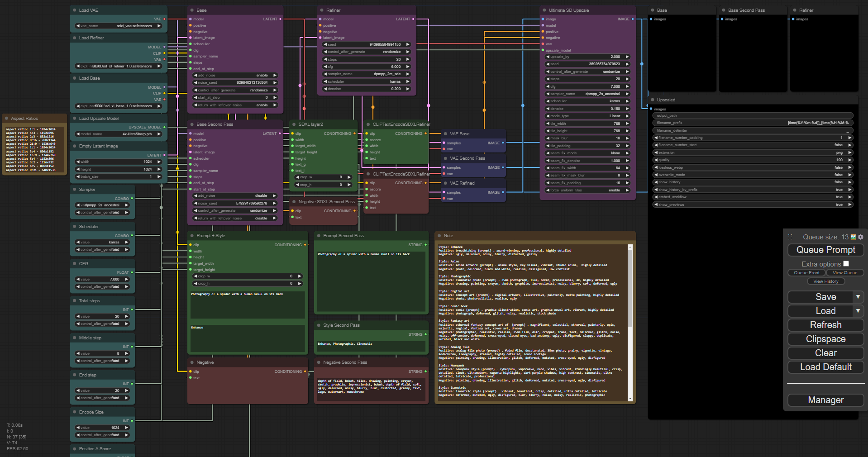Toggle embed_workflow on the Upscaled node
The image size is (868, 457).
(x=753, y=197)
